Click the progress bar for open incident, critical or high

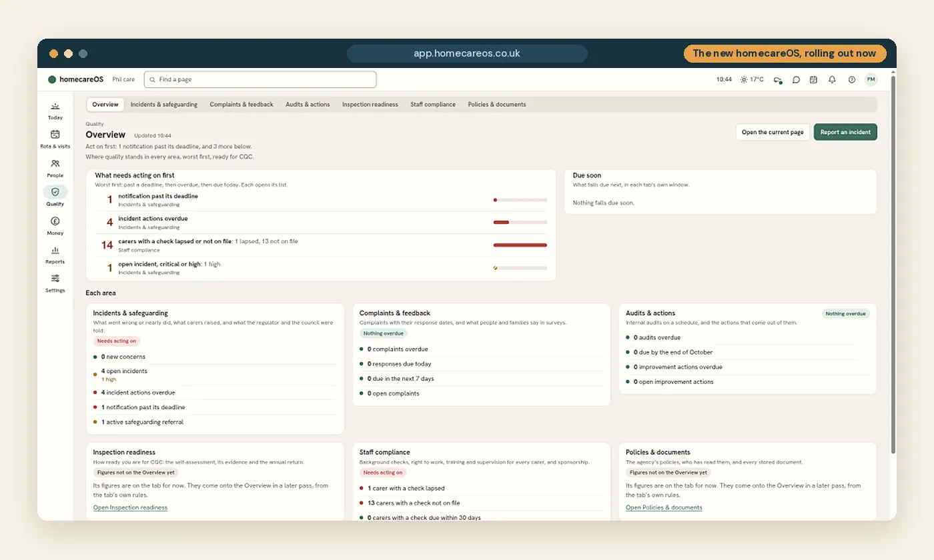tap(520, 268)
